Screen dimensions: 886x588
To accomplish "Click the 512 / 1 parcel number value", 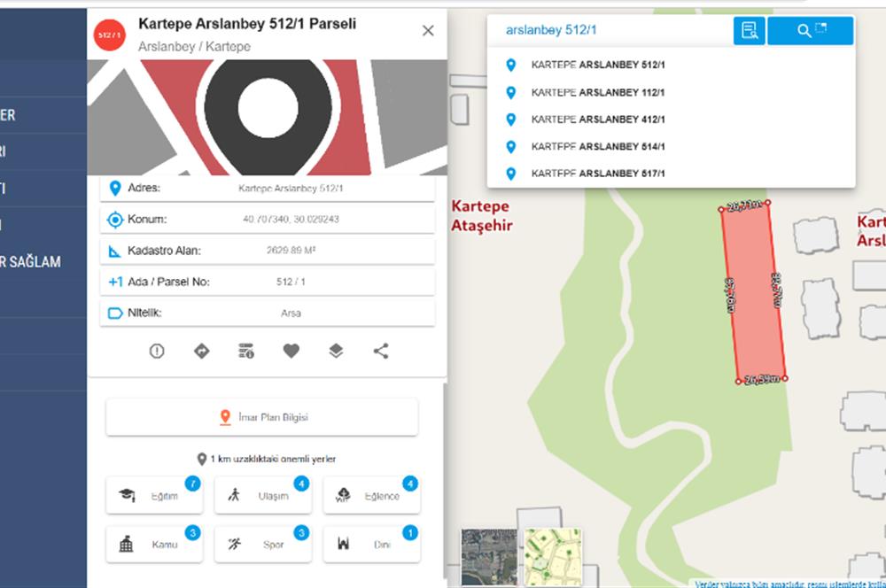I will point(291,282).
